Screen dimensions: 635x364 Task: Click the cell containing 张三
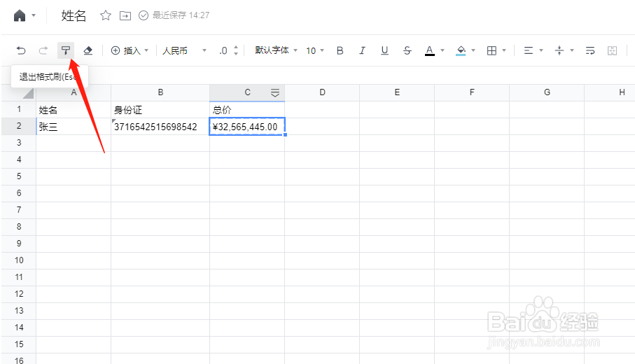pyautogui.click(x=74, y=127)
